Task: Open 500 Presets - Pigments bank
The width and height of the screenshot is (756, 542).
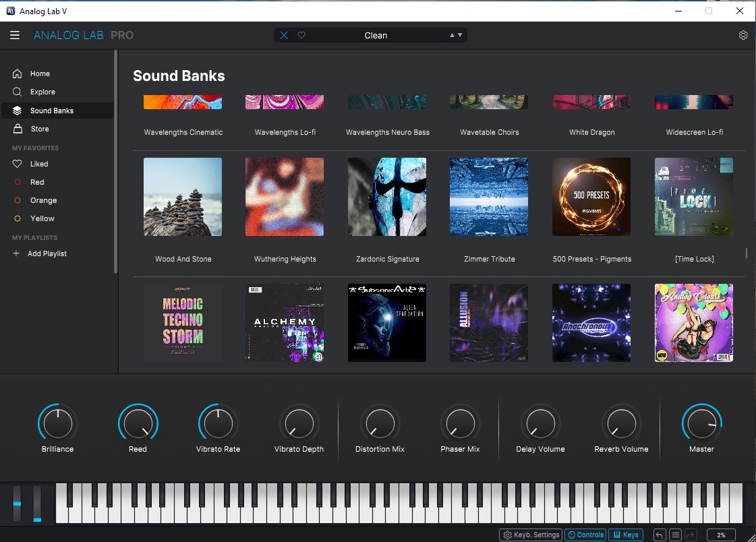Action: click(591, 197)
